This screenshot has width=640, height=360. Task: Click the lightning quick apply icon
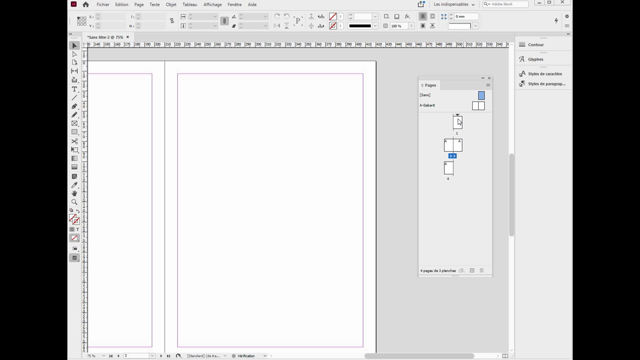(x=556, y=20)
